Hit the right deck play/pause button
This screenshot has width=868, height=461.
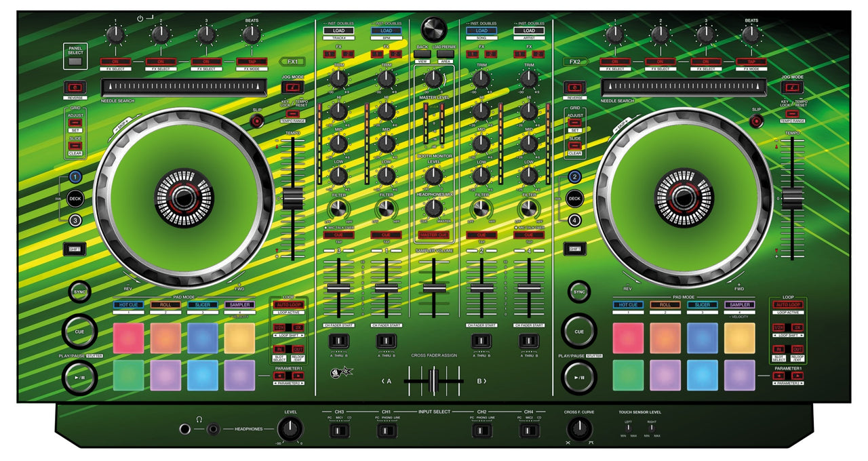(579, 377)
